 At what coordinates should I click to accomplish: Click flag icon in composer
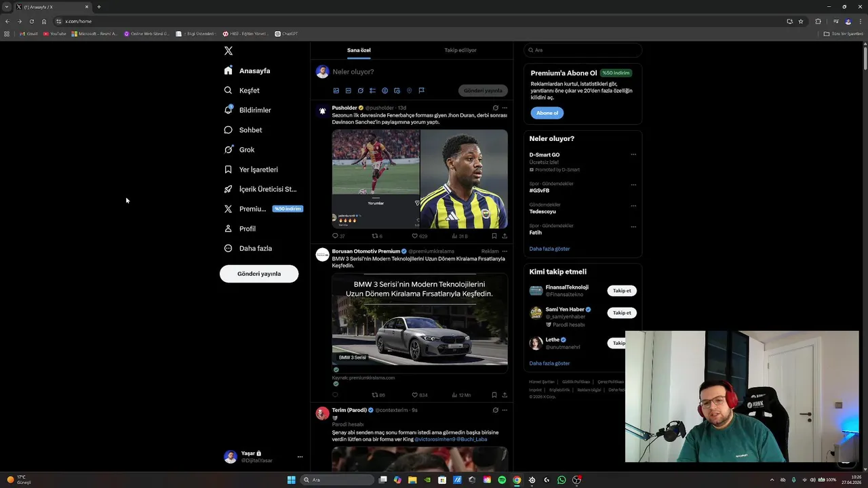coord(421,90)
